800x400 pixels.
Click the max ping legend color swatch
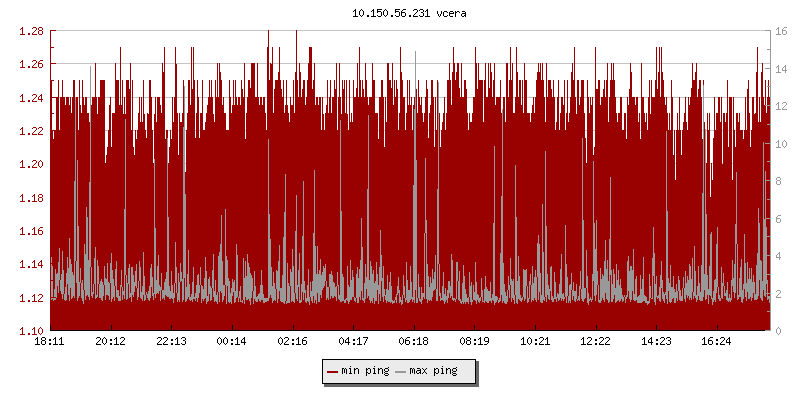(x=401, y=372)
